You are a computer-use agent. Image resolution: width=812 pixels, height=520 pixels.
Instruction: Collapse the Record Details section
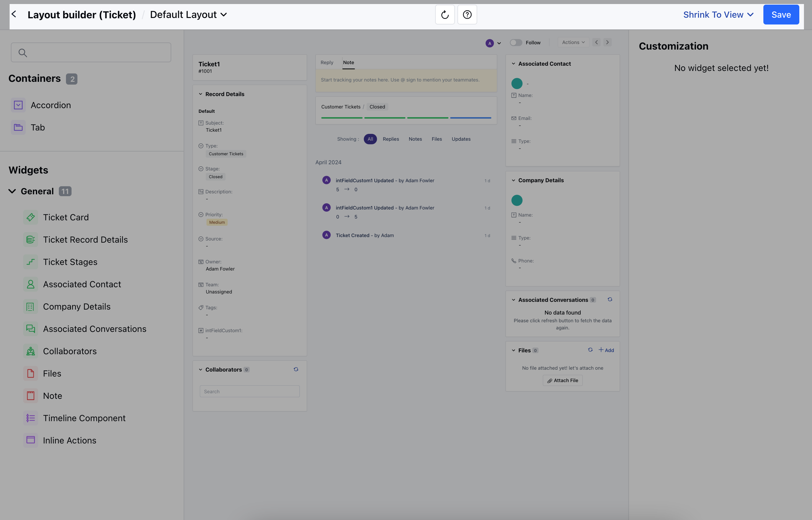click(201, 94)
